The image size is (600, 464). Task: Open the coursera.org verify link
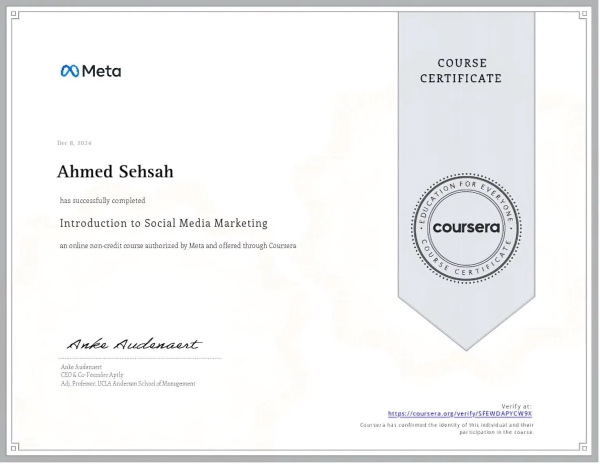[460, 414]
